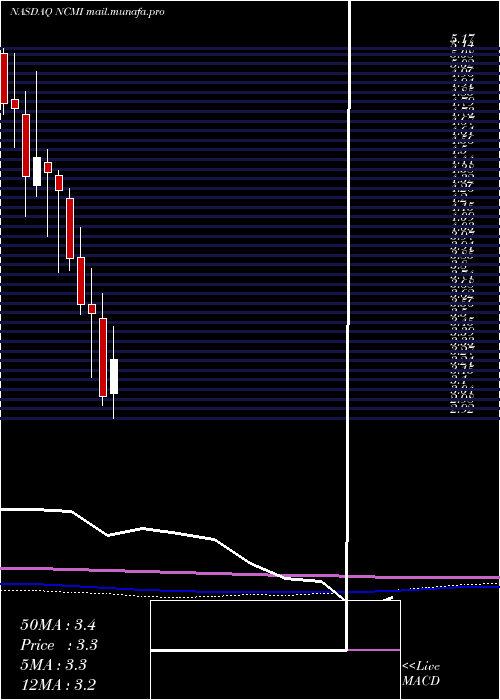Select the 12MA : 3.2 reading

tap(58, 685)
